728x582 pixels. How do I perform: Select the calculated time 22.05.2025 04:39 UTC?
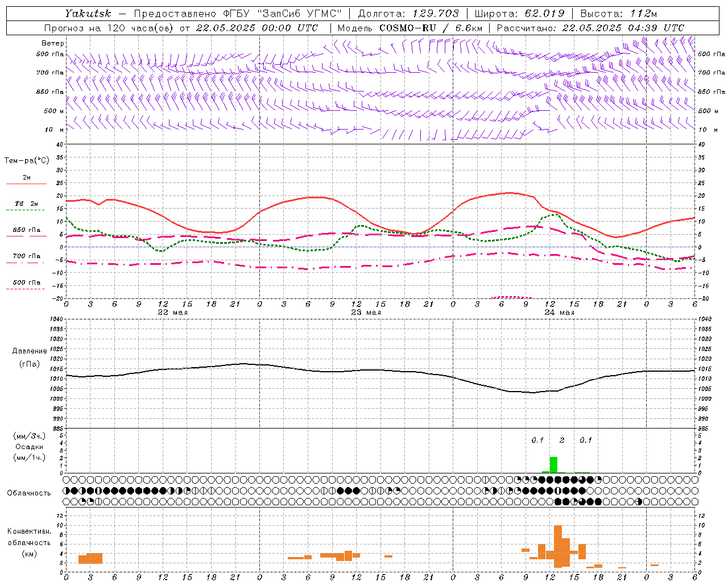coord(623,28)
